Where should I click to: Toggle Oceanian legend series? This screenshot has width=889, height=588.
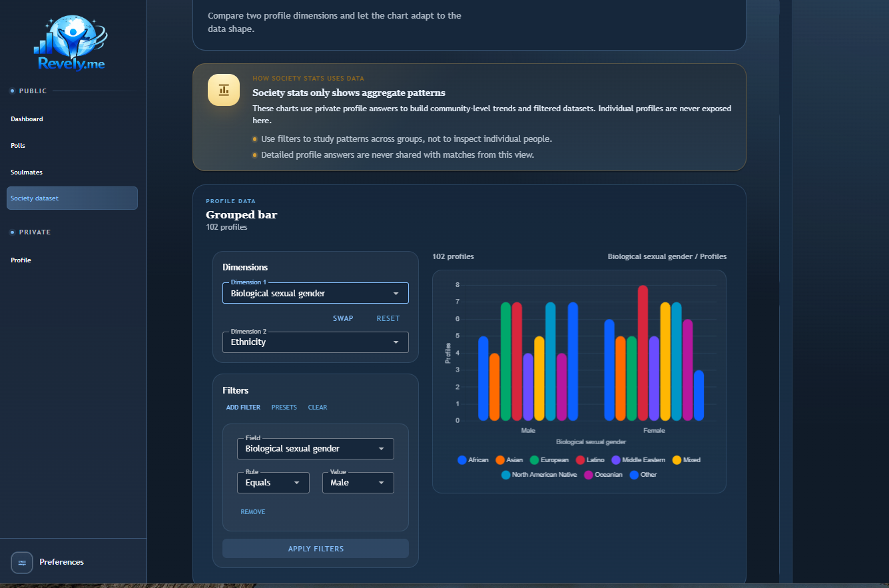(603, 475)
